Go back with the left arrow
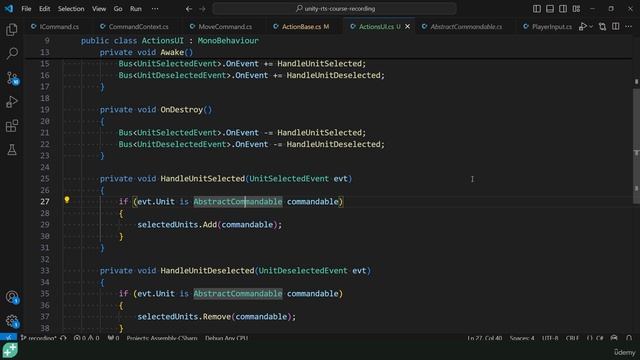This screenshot has width=640, height=360. pyautogui.click(x=189, y=9)
